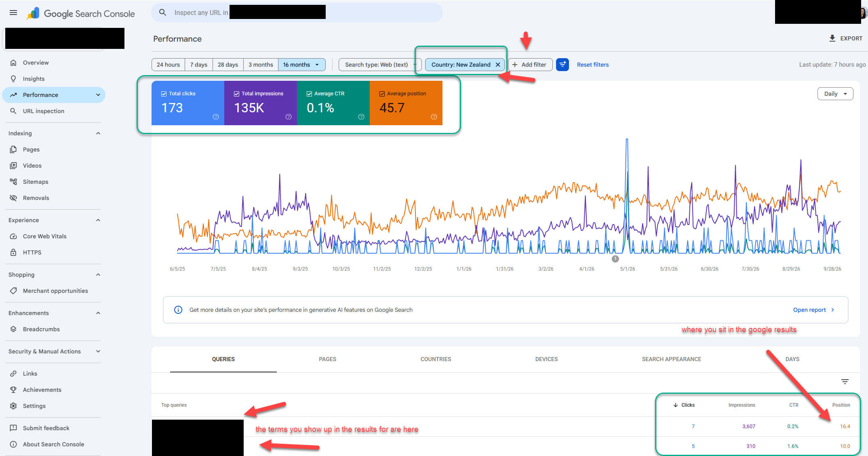Collapse the Experience section
Screen dimensions: 868x456
coord(98,220)
